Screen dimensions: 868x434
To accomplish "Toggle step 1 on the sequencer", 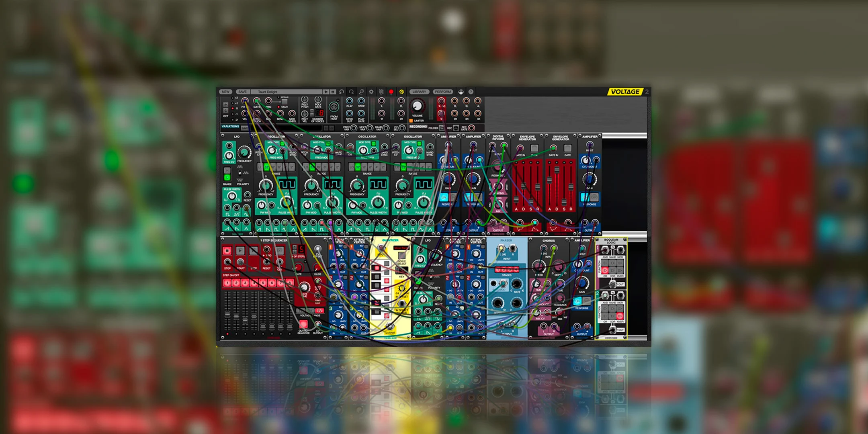I will point(227,283).
